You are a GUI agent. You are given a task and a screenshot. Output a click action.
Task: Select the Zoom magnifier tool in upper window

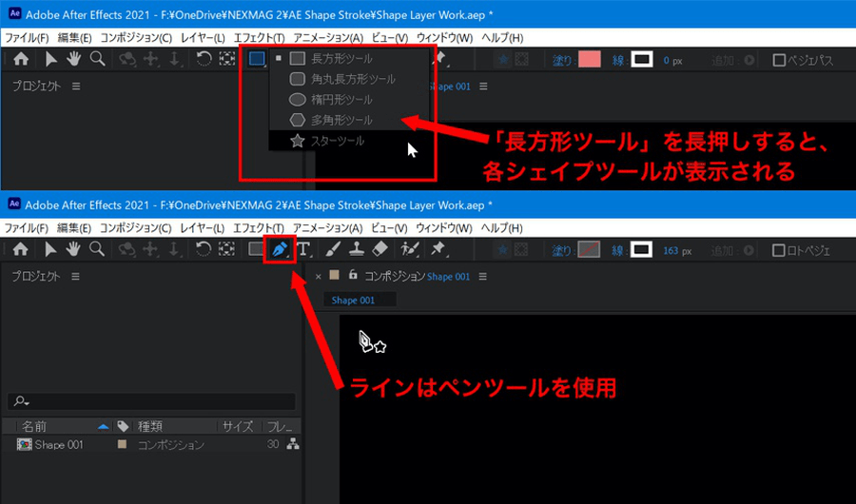pyautogui.click(x=98, y=59)
